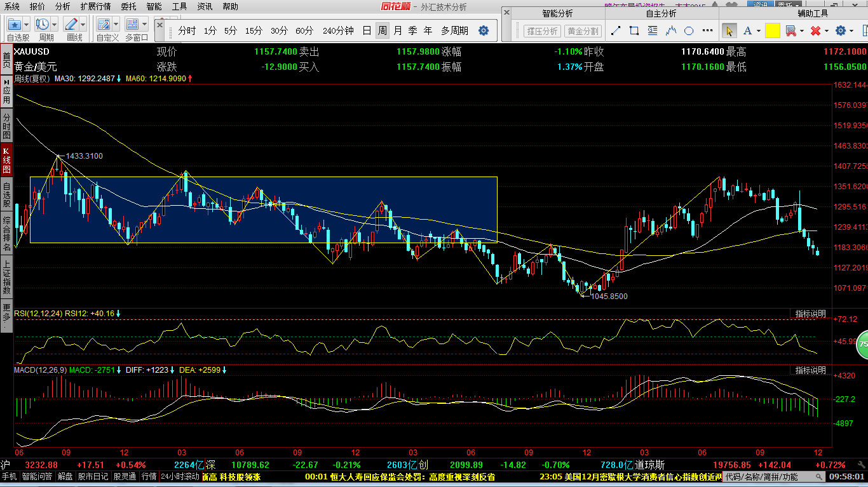Expand the auxiliary gear dropdown arrow
This screenshot has width=868, height=487.
point(851,31)
